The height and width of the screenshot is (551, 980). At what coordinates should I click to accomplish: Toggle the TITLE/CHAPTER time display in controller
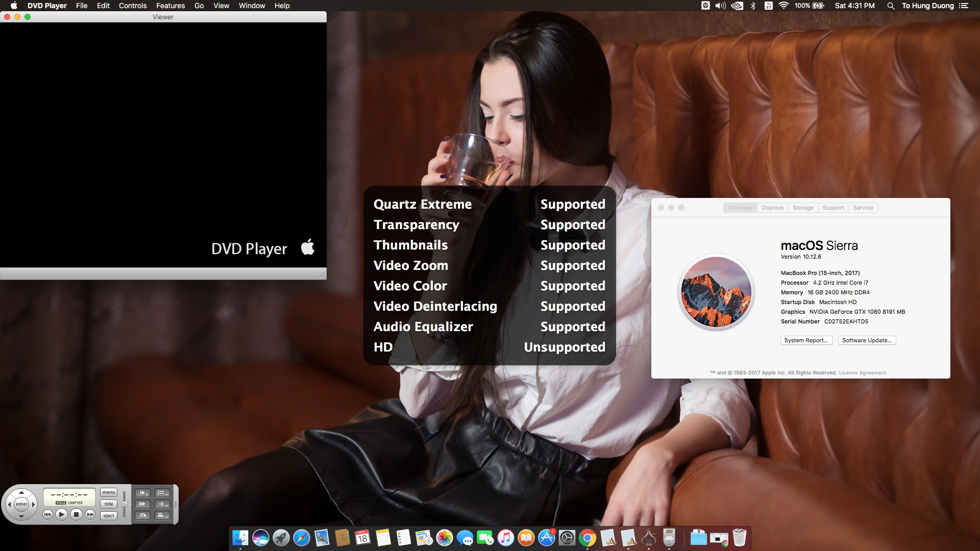pyautogui.click(x=69, y=503)
